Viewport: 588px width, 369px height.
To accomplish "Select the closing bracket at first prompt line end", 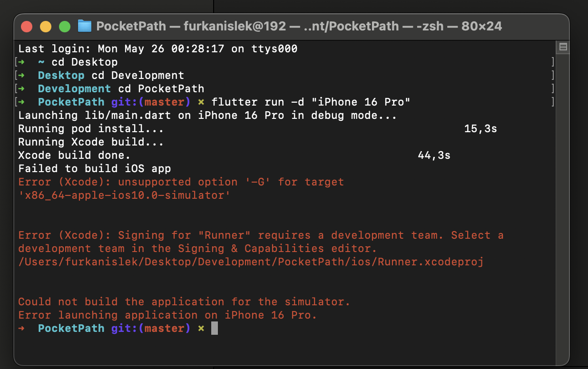I will 553,62.
